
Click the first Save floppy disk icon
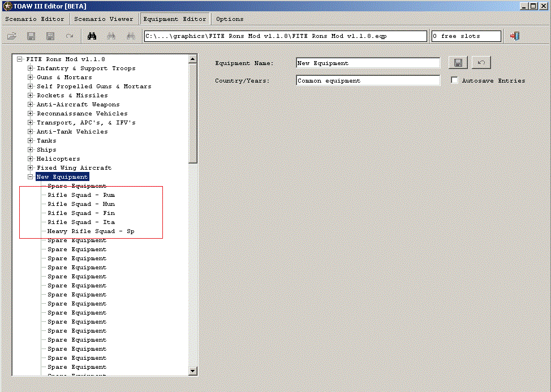[31, 36]
